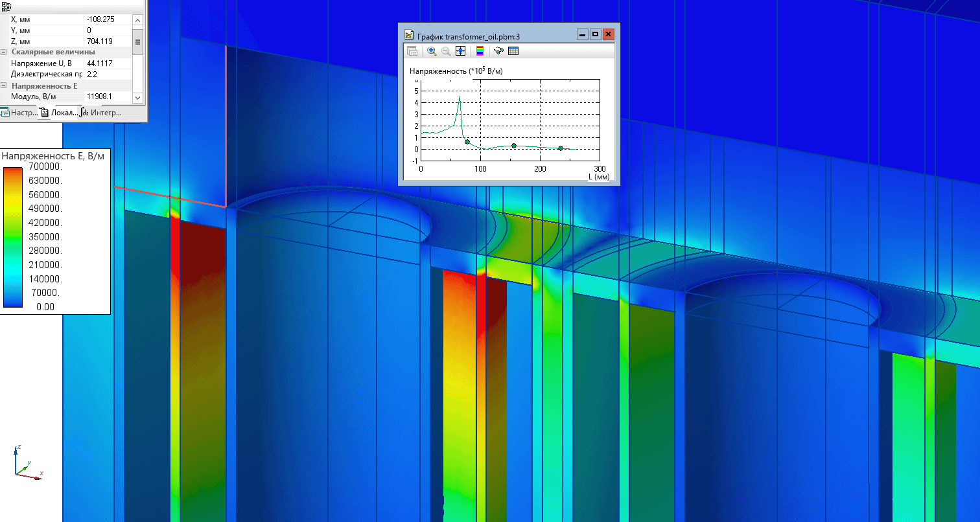Click the Модуль value 11908.1
Viewport: 980px width, 522px height.
pyautogui.click(x=99, y=96)
